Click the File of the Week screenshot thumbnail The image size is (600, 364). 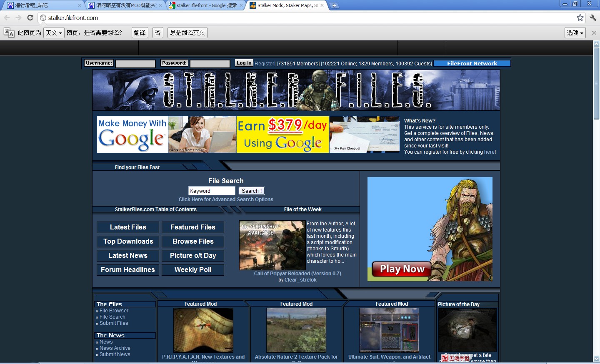(272, 245)
